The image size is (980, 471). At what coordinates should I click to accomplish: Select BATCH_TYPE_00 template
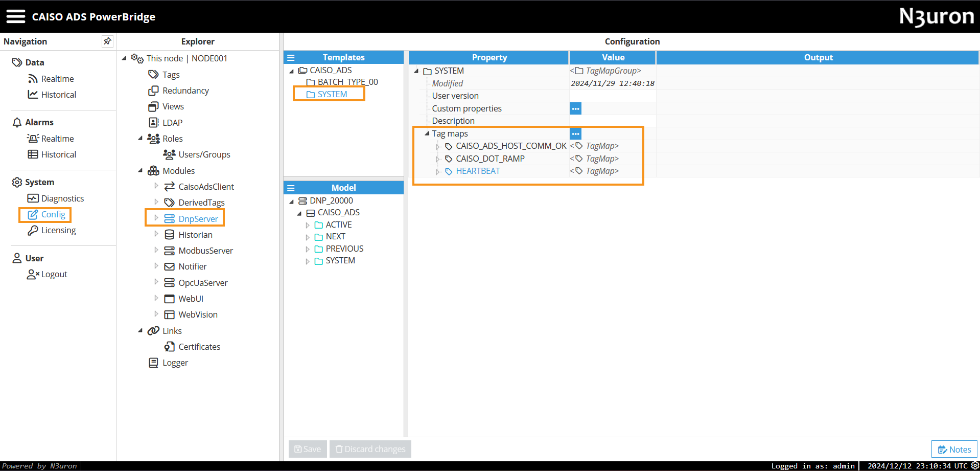347,82
